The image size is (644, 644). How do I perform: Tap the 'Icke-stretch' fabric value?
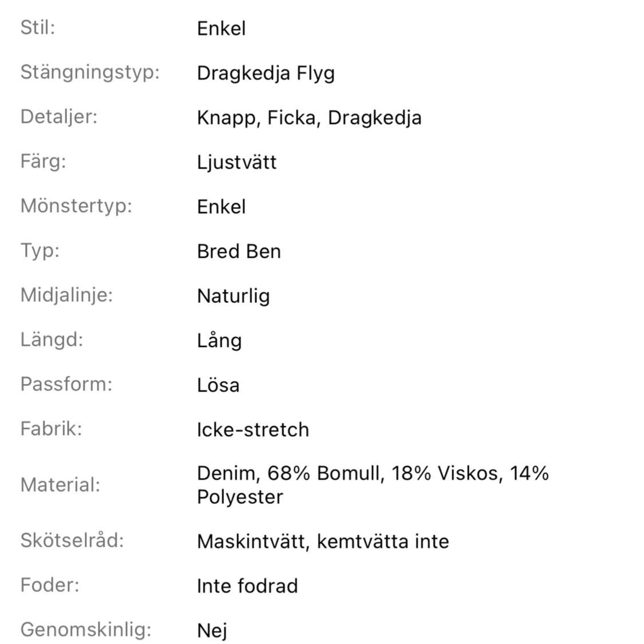pyautogui.click(x=252, y=429)
